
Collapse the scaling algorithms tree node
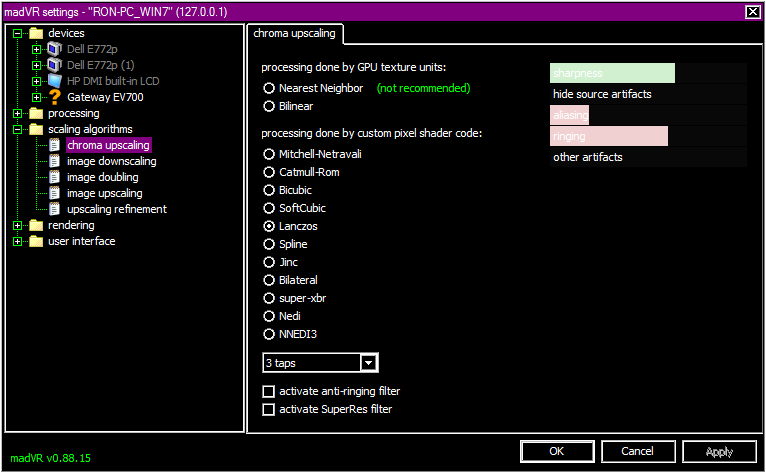click(18, 129)
